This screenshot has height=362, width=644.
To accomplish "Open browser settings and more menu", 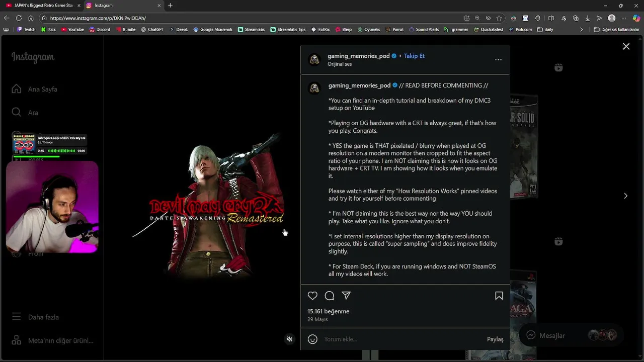I will pos(624,18).
